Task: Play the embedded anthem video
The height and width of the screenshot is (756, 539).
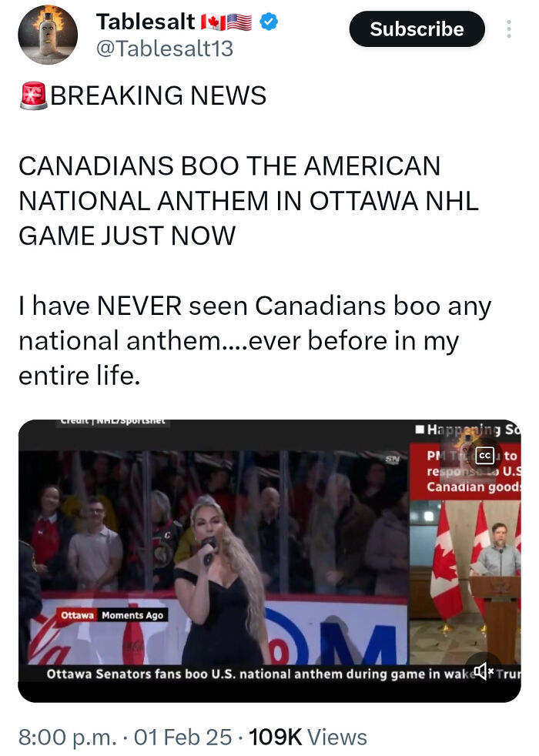Action: pos(269,560)
